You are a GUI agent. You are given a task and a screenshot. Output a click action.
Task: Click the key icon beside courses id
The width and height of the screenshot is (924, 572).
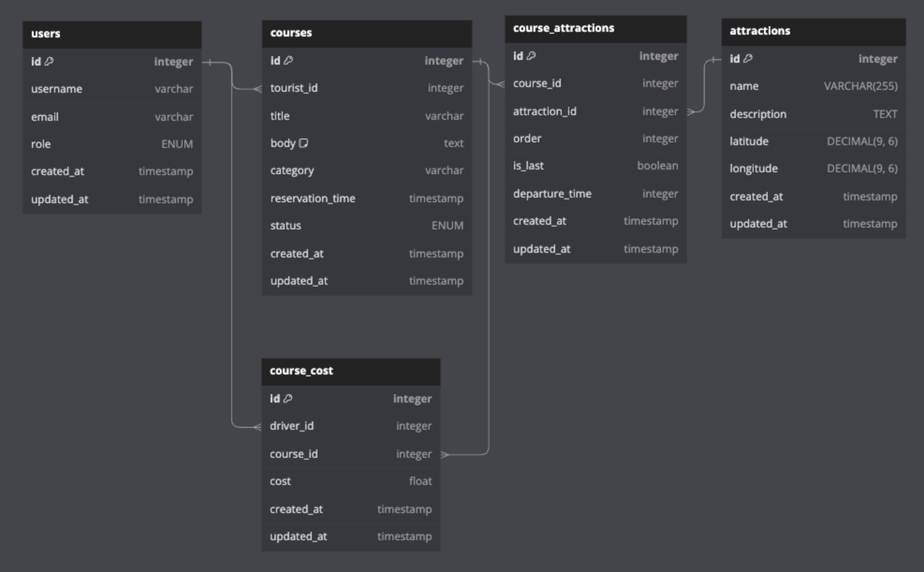click(x=288, y=60)
